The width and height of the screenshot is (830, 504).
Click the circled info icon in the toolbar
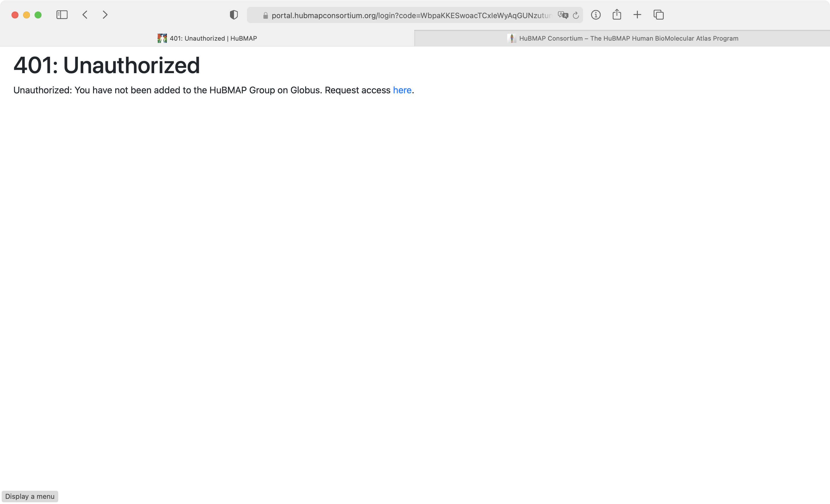click(x=595, y=14)
